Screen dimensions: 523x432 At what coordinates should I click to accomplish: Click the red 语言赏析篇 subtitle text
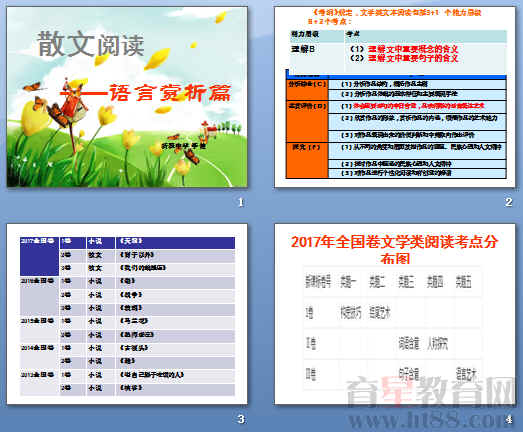pos(170,93)
